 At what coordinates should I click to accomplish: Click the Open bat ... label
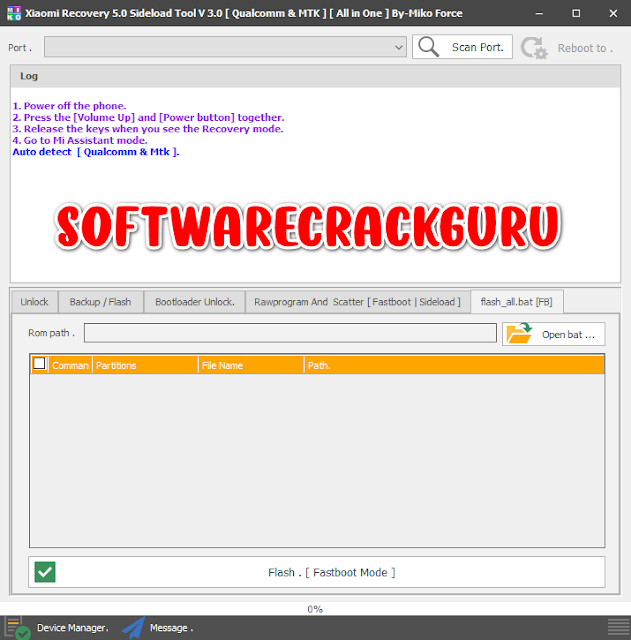[x=568, y=335]
